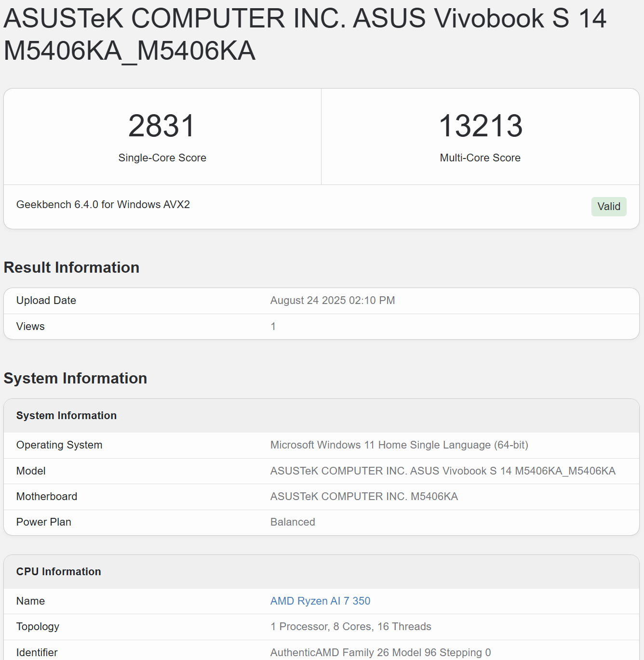Click the Result Information heading
The height and width of the screenshot is (660, 644).
tap(71, 267)
